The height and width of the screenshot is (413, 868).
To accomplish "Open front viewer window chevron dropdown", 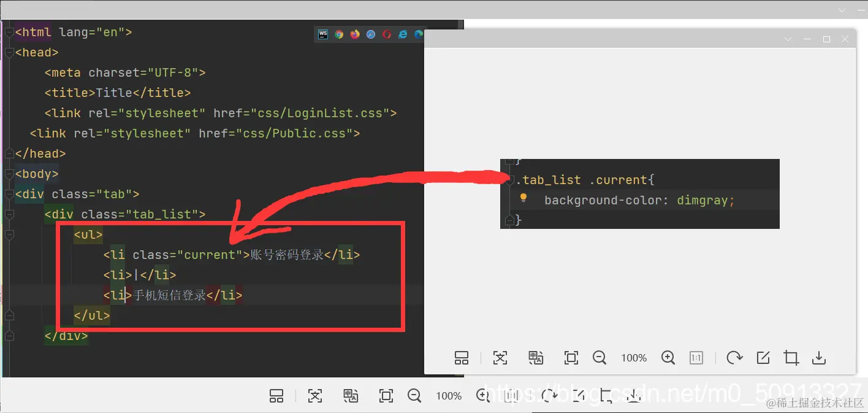I will click(x=788, y=39).
